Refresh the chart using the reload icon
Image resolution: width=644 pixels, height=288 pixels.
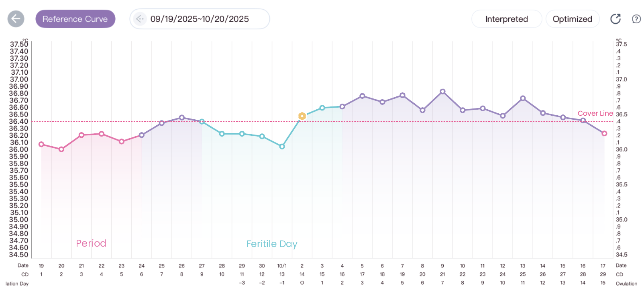click(615, 18)
